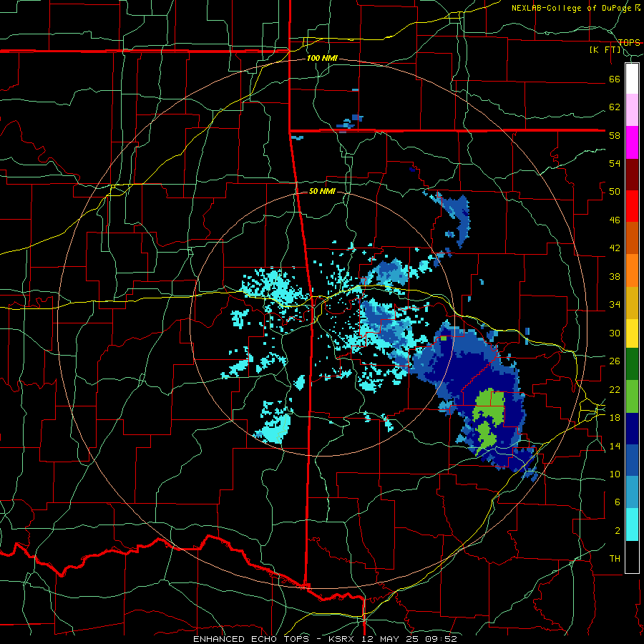
Task: Click the white swatch at the legend top
Action: tap(632, 79)
